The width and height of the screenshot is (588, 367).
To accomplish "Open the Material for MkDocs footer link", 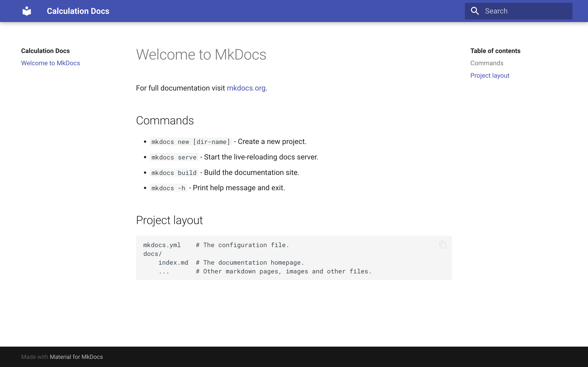I will click(x=76, y=357).
